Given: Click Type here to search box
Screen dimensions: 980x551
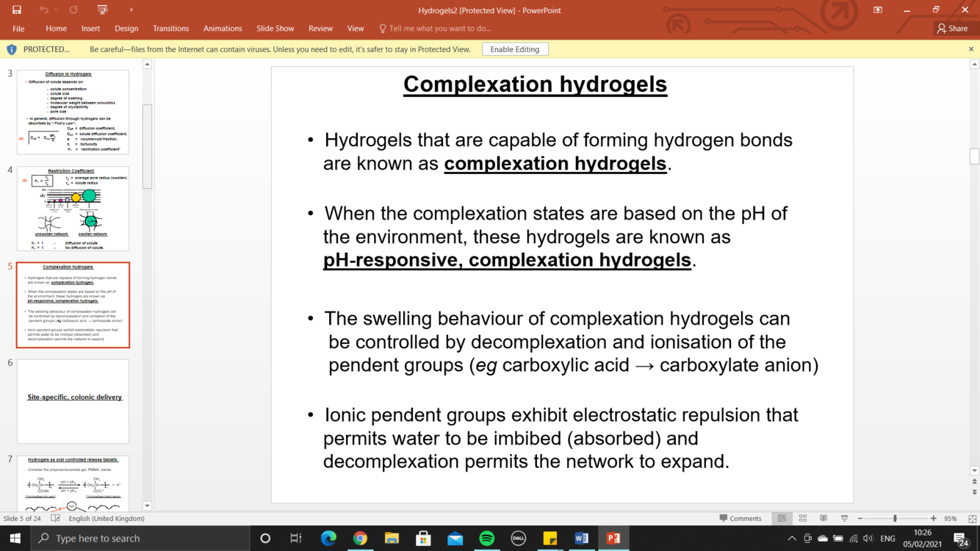Looking at the screenshot, I should (140, 539).
